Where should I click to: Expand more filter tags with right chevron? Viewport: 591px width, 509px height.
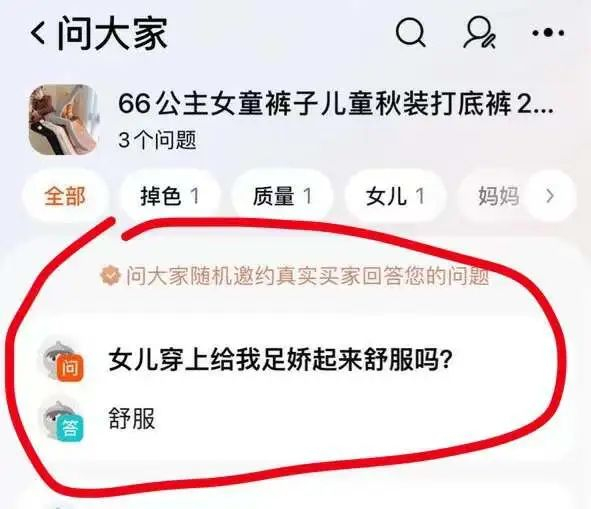coord(550,196)
